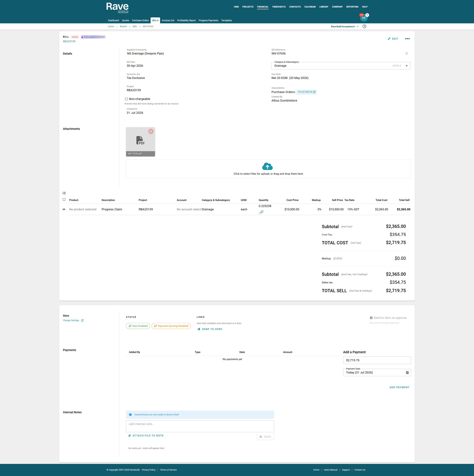Open the AD user avatar
Image resolution: width=474 pixels, height=476 pixels.
click(364, 18)
